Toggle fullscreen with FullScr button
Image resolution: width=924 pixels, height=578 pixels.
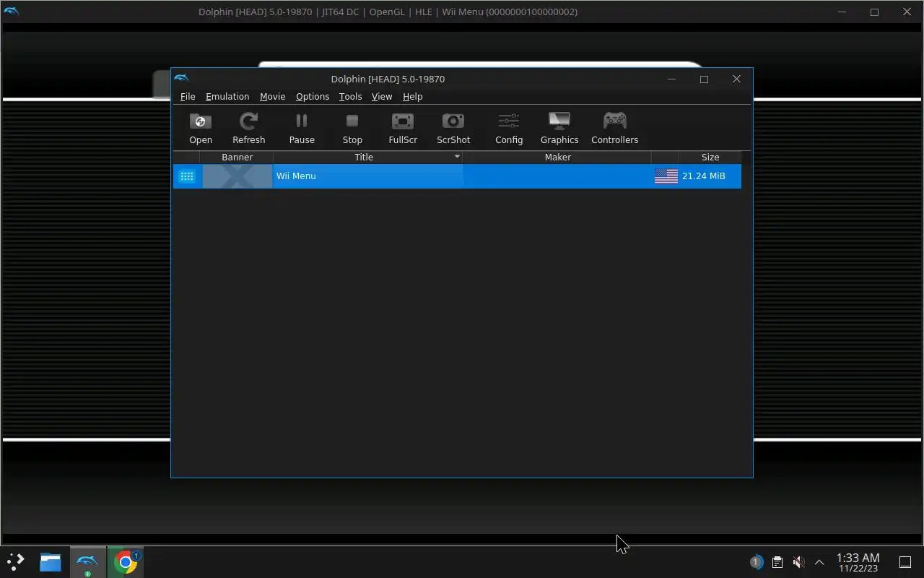pyautogui.click(x=403, y=129)
